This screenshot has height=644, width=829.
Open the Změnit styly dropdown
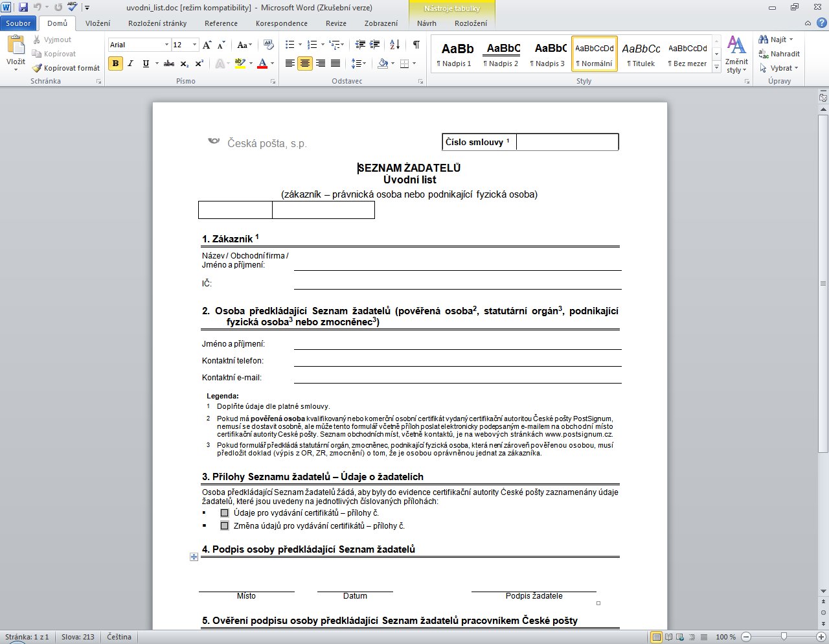tap(736, 54)
